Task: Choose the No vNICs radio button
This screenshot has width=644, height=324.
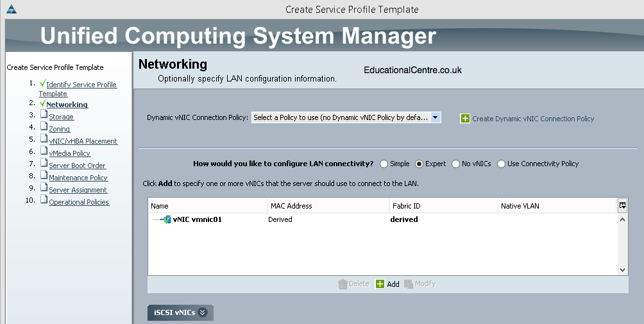Action: pyautogui.click(x=455, y=164)
